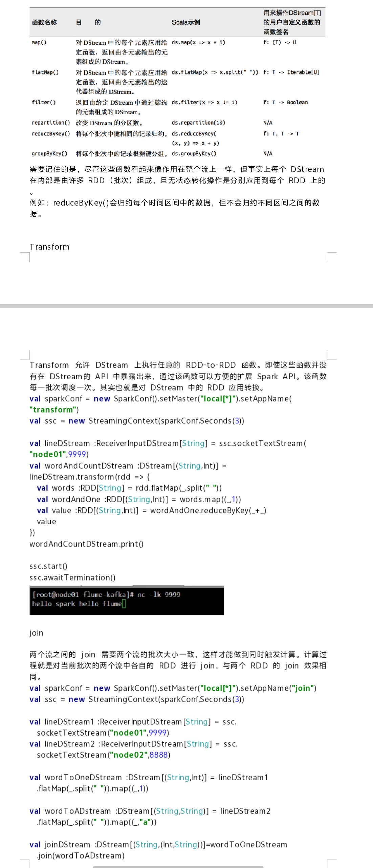This screenshot has height=868, width=373.
Task: Click 'val wordToADstream' declaration line
Action: tap(150, 811)
